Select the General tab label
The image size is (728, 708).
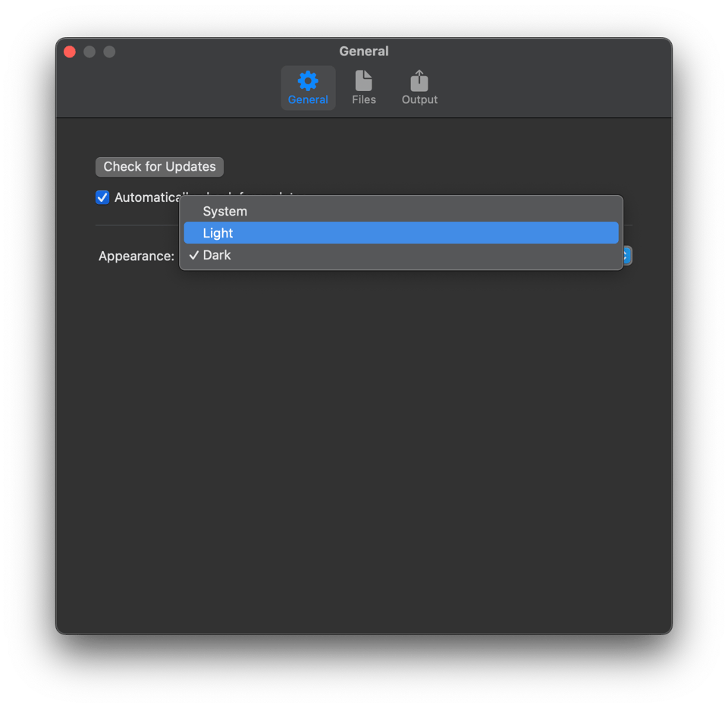pos(308,99)
